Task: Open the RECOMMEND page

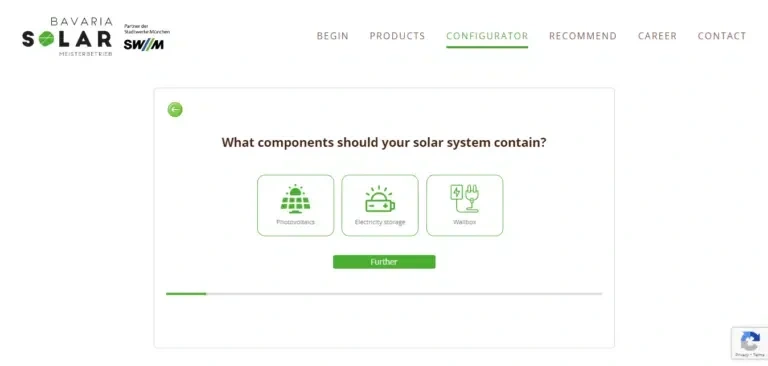Action: pos(583,36)
